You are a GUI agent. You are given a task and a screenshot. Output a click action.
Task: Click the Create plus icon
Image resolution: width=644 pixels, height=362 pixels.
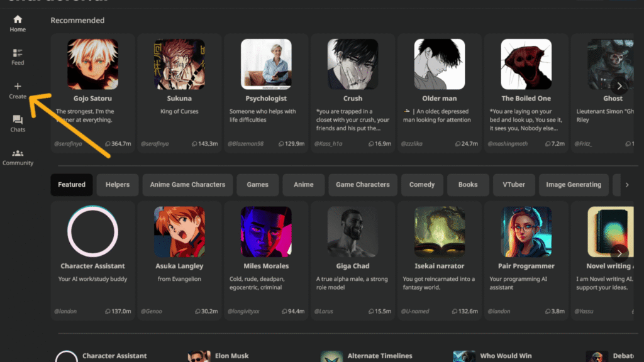[18, 86]
